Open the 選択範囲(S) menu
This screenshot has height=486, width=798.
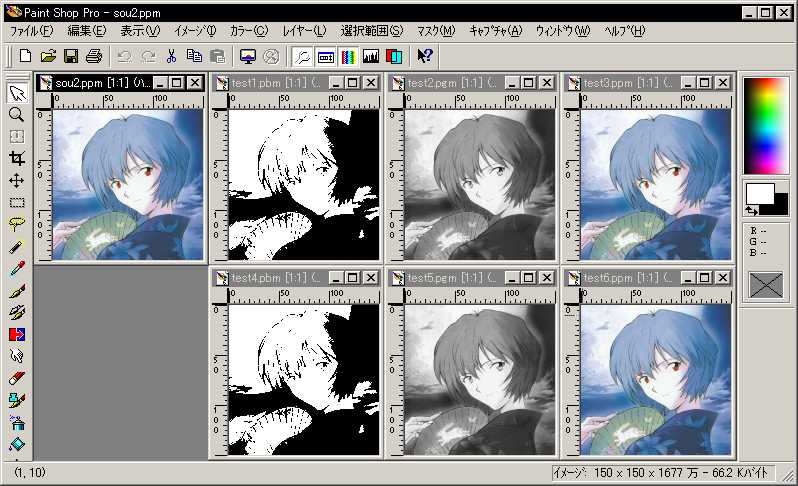(x=372, y=31)
